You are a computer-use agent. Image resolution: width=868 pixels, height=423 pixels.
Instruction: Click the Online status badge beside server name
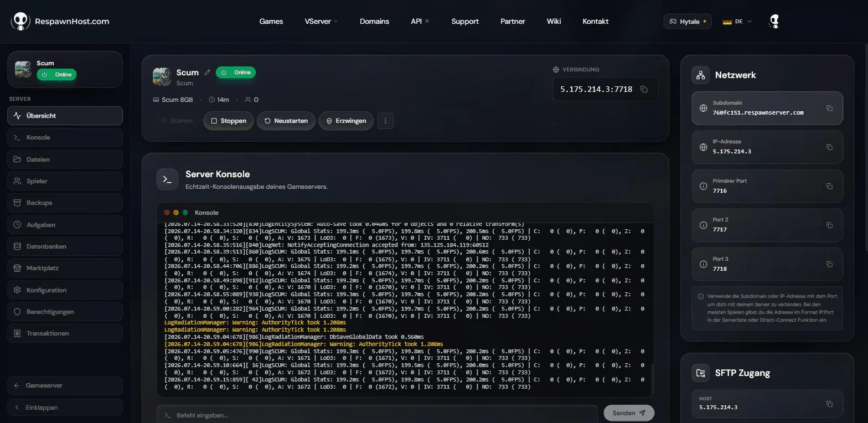[x=236, y=73]
